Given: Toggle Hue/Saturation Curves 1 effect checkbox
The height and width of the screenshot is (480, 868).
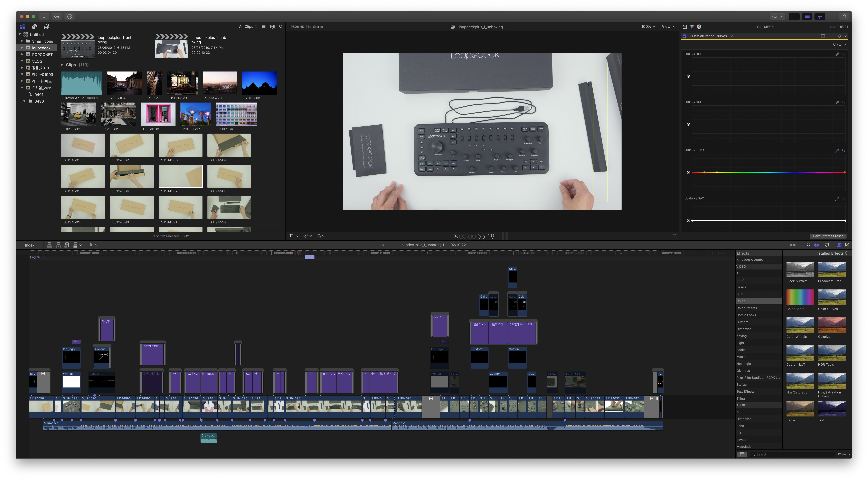Looking at the screenshot, I should [x=684, y=36].
